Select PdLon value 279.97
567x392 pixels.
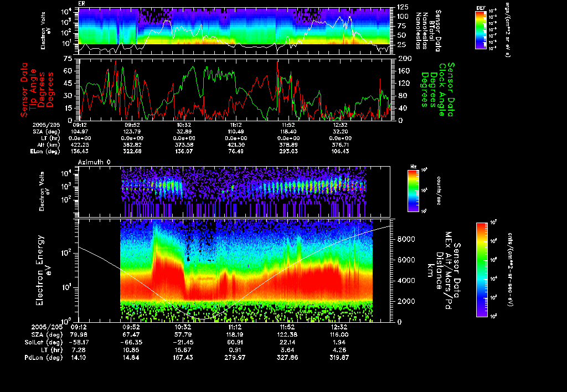tap(235, 358)
